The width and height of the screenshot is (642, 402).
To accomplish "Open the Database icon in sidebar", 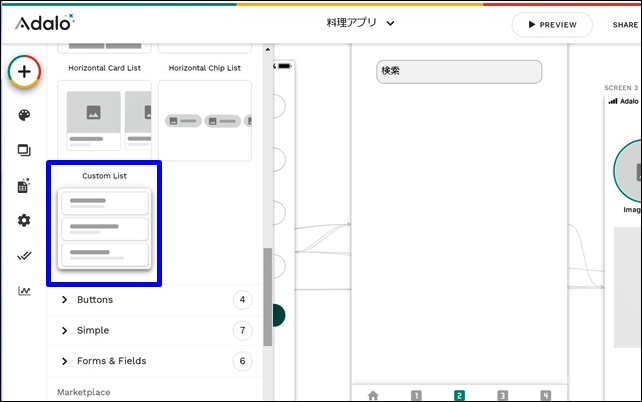I will (x=24, y=185).
